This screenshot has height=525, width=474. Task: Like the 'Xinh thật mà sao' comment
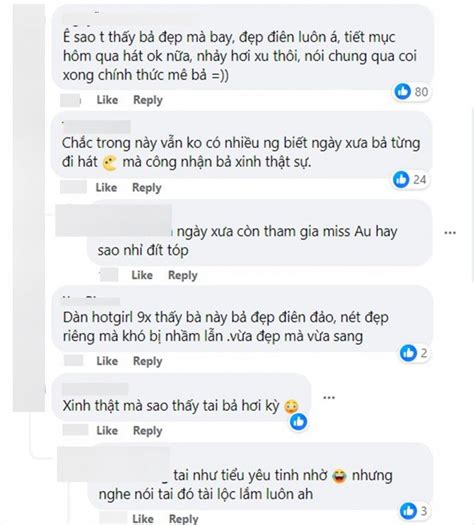tap(107, 431)
